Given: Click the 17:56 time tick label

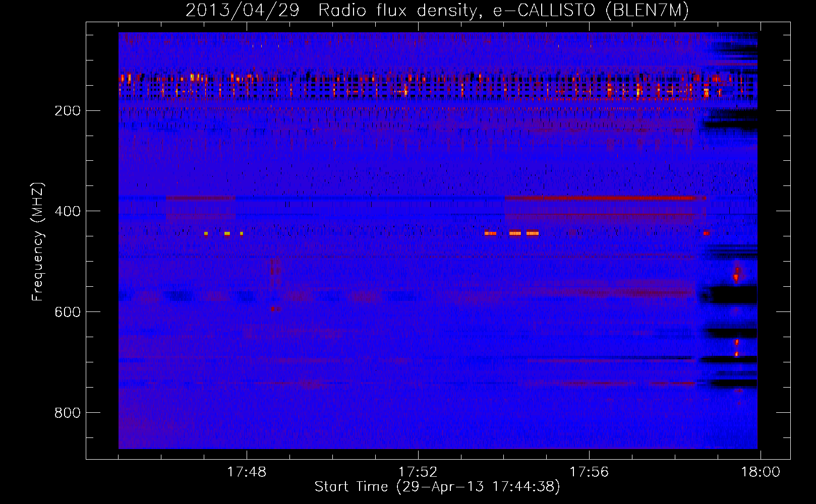Looking at the screenshot, I should tap(589, 472).
